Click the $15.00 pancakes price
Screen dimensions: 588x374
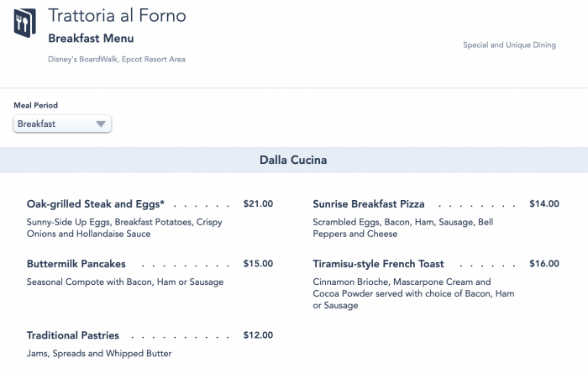click(x=258, y=264)
